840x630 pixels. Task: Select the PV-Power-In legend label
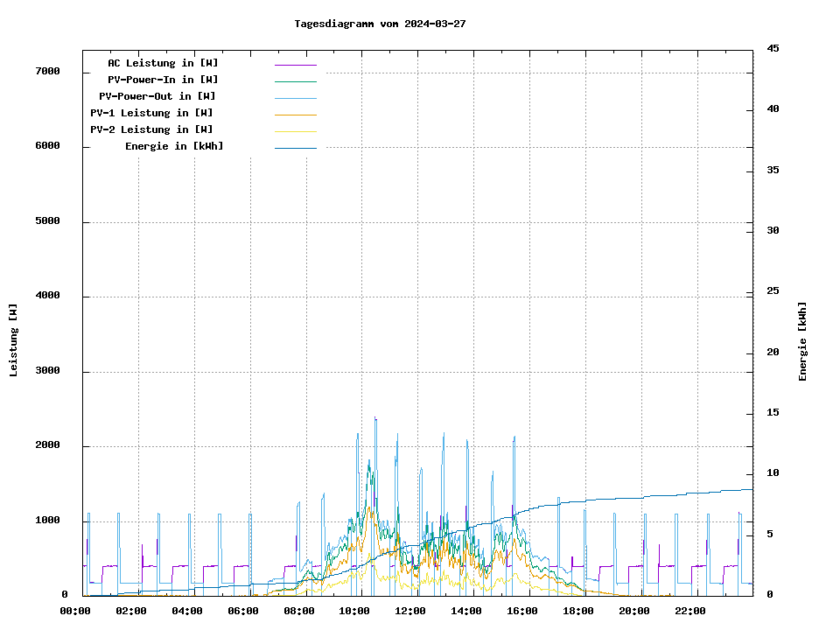click(x=163, y=80)
